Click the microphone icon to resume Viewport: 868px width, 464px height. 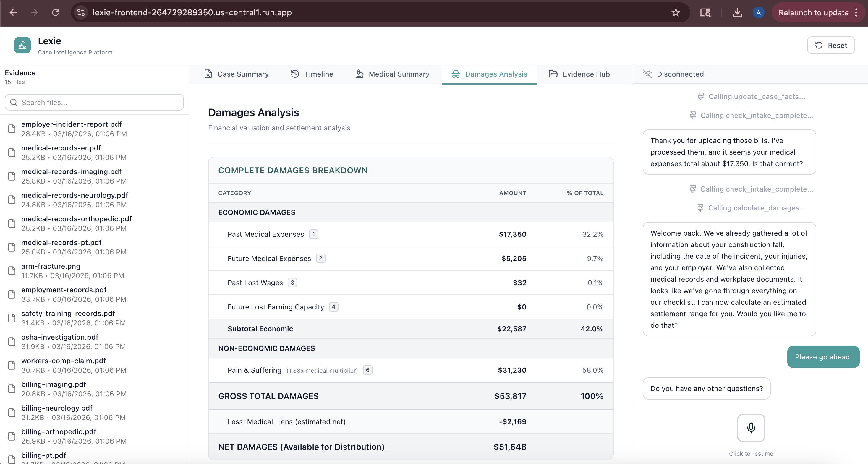coord(751,428)
